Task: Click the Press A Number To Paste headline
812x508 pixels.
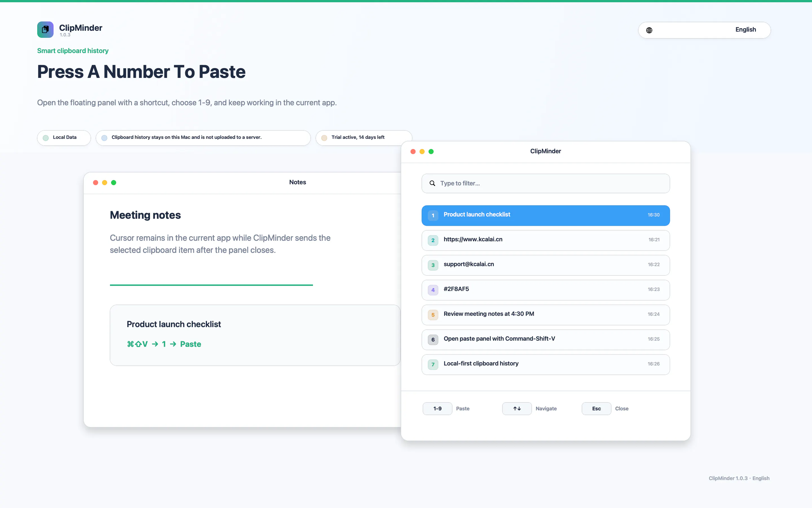Action: pos(141,72)
